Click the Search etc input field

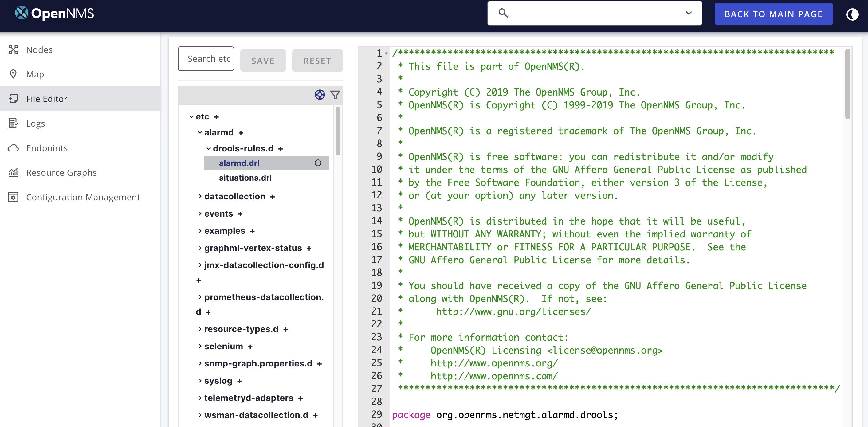coord(206,59)
